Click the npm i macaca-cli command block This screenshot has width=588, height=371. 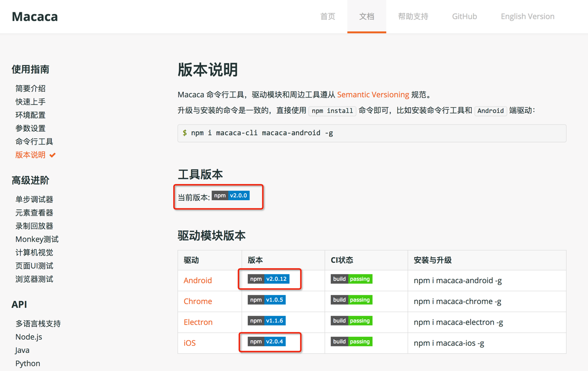(x=372, y=133)
